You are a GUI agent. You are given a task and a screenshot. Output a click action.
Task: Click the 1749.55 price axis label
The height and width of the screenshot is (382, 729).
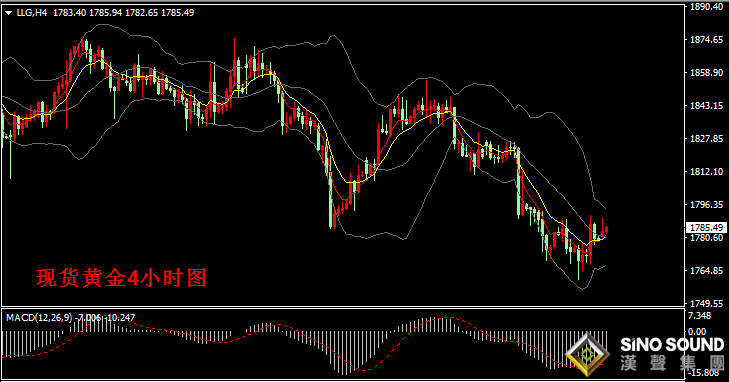[707, 303]
